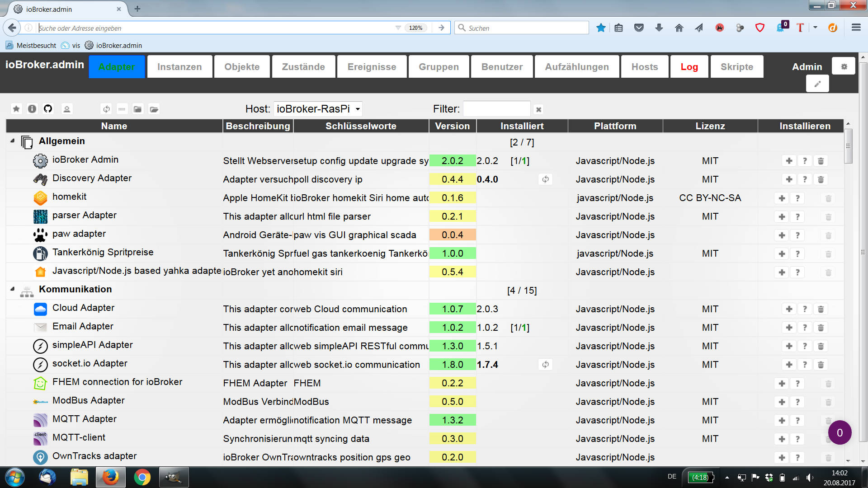This screenshot has height=488, width=868.
Task: Go to the Log tab
Action: pos(689,66)
